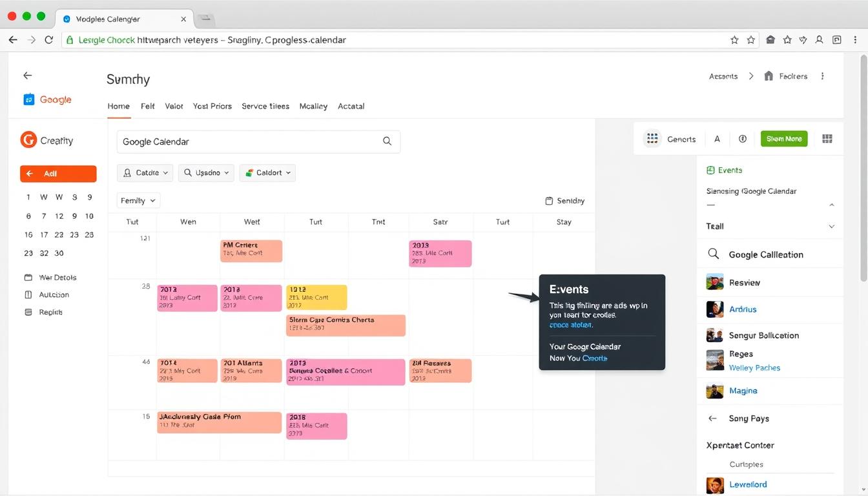Click the back arrow above Google logo
The image size is (868, 496).
[x=27, y=76]
